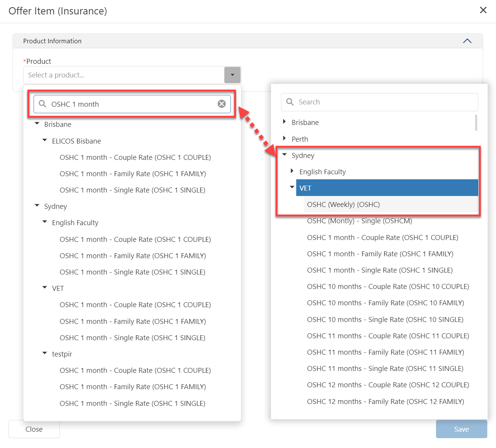This screenshot has height=448, width=496.
Task: Collapse the ELICOS Bisbane node
Action: 44,140
